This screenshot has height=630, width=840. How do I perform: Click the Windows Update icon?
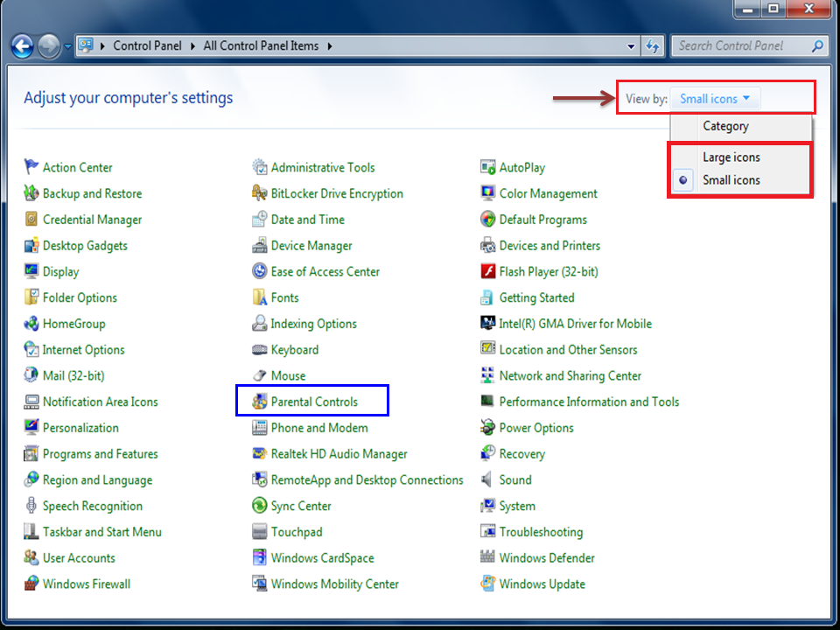pyautogui.click(x=487, y=584)
